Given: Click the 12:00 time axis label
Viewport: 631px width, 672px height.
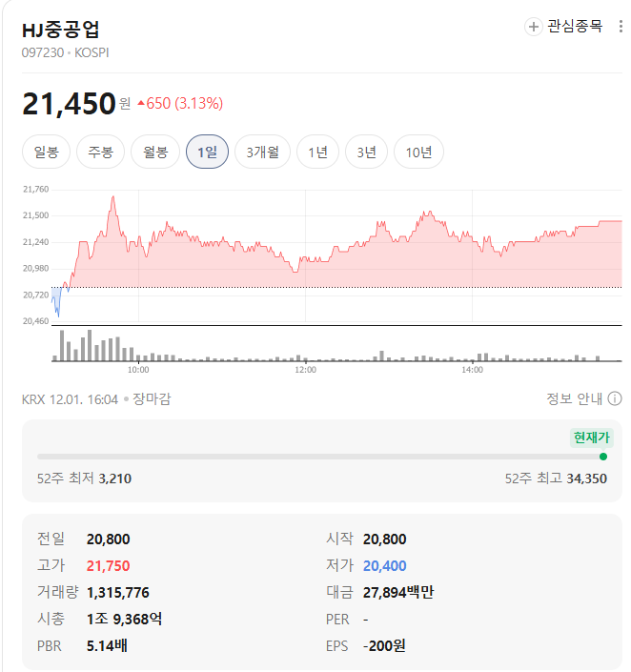Looking at the screenshot, I should (305, 370).
